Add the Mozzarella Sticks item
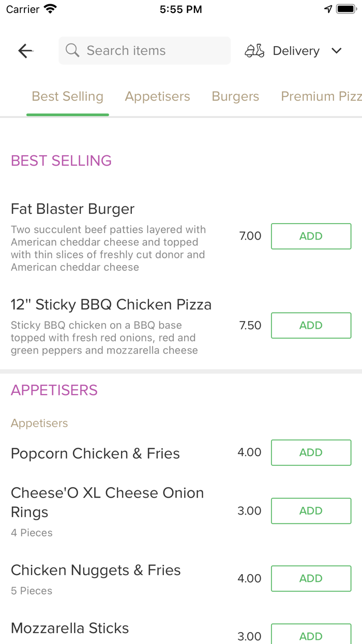 pyautogui.click(x=311, y=636)
